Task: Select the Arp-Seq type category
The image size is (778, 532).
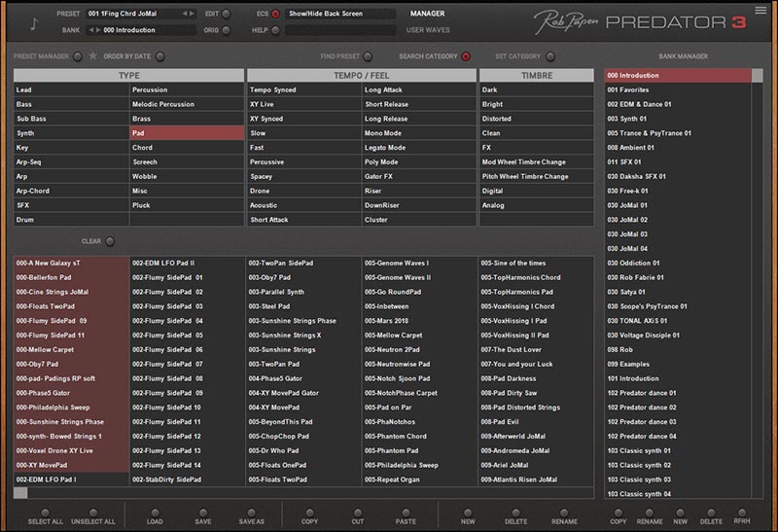Action: pyautogui.click(x=71, y=161)
